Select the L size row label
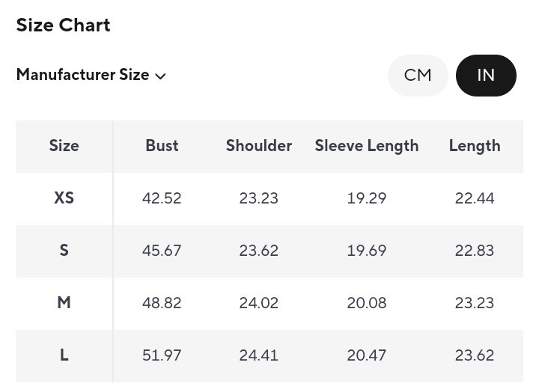This screenshot has height=392, width=539. (64, 355)
